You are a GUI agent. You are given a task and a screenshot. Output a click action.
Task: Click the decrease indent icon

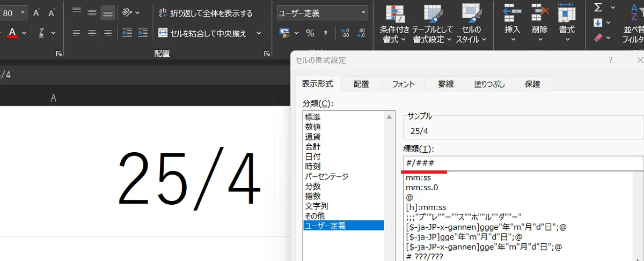coord(127,33)
